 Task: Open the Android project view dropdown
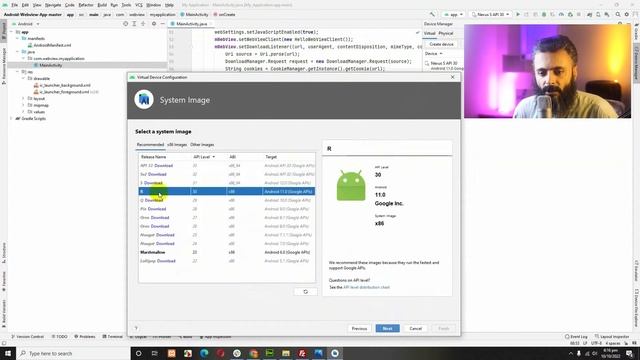pyautogui.click(x=25, y=24)
